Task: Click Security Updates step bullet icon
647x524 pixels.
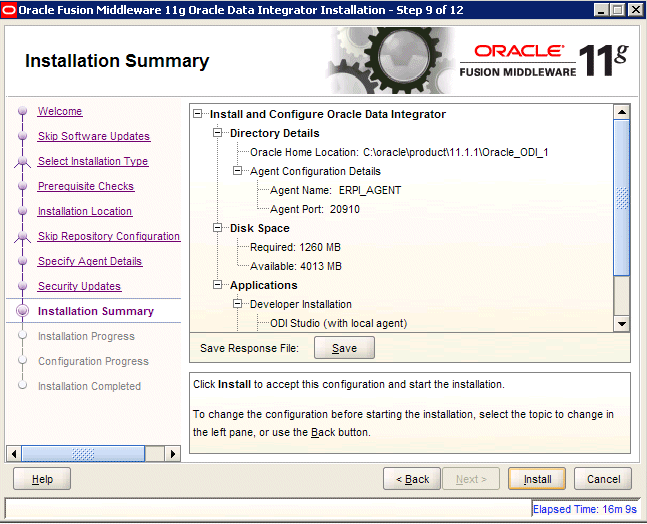Action: [23, 286]
